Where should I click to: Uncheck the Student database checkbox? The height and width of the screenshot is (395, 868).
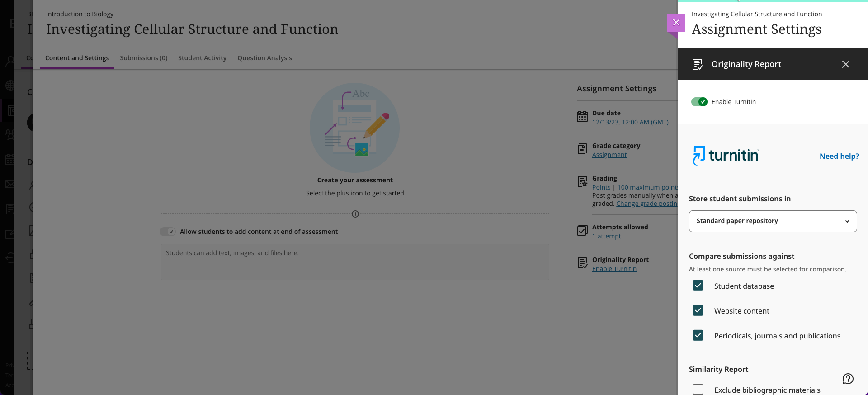698,286
